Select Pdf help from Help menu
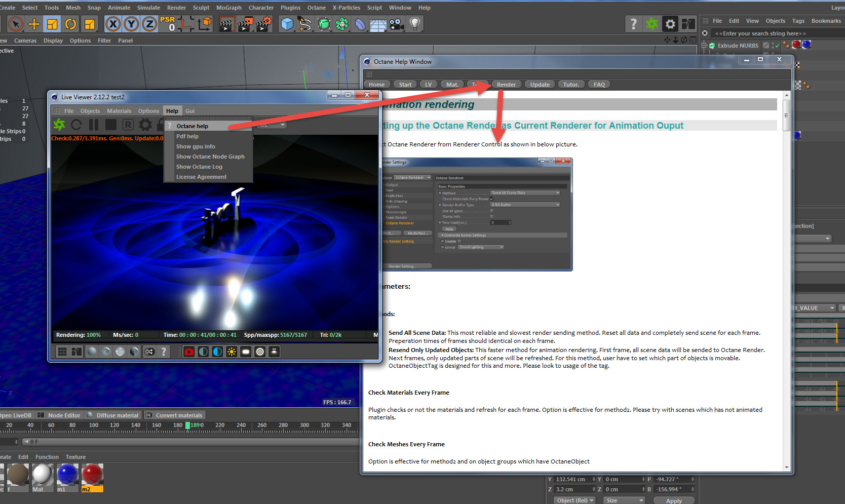The height and width of the screenshot is (504, 845). click(187, 136)
